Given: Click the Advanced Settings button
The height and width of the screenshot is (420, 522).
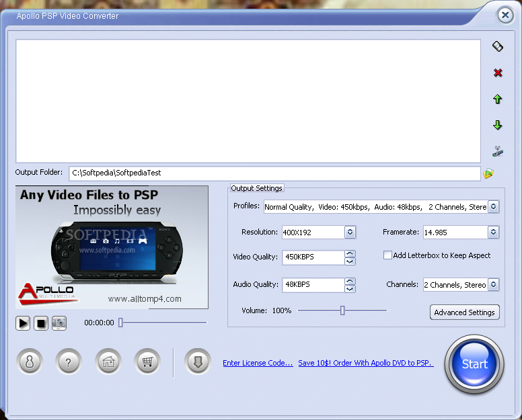Looking at the screenshot, I should pyautogui.click(x=464, y=312).
